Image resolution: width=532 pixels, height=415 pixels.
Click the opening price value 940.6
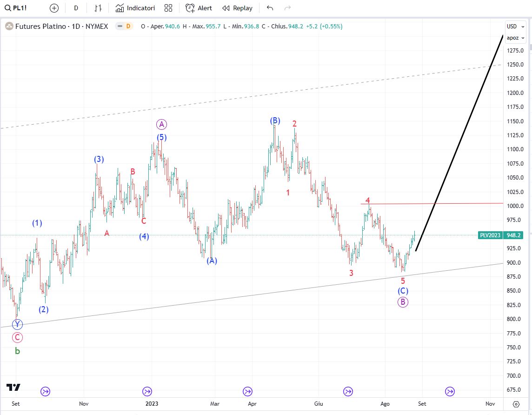[x=173, y=26]
